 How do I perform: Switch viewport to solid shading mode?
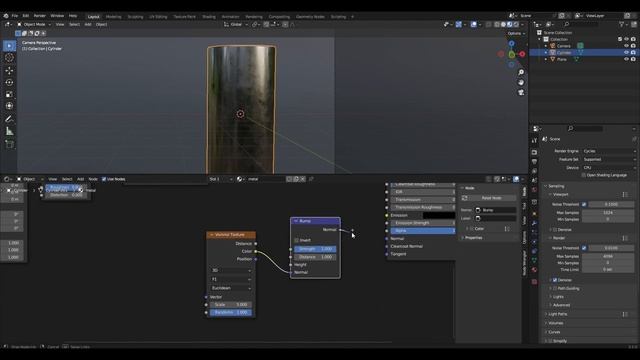[x=503, y=24]
